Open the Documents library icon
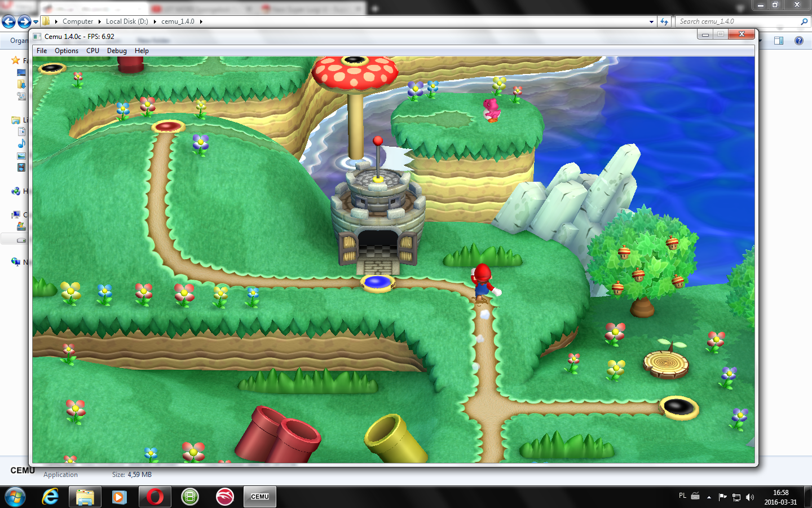 pyautogui.click(x=21, y=132)
